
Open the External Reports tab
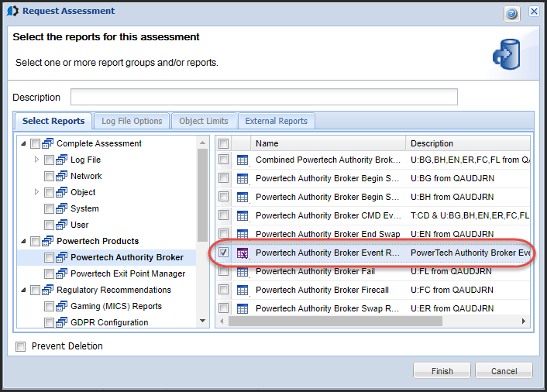276,121
